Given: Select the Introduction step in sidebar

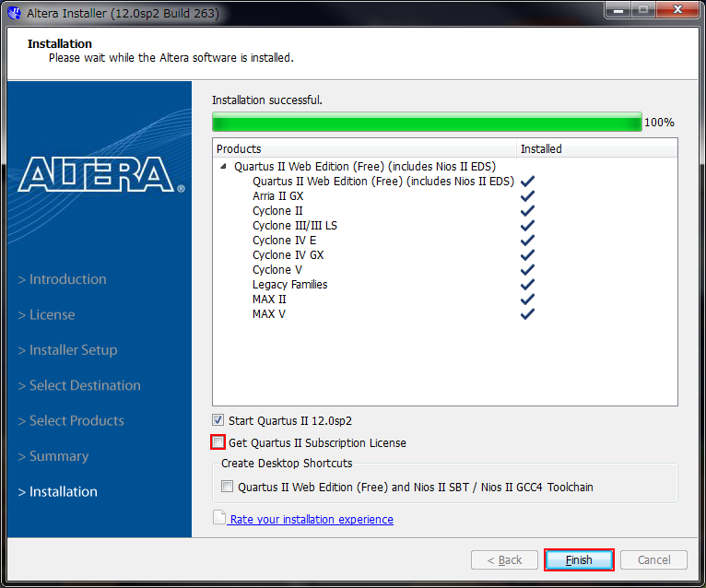Looking at the screenshot, I should 62,279.
